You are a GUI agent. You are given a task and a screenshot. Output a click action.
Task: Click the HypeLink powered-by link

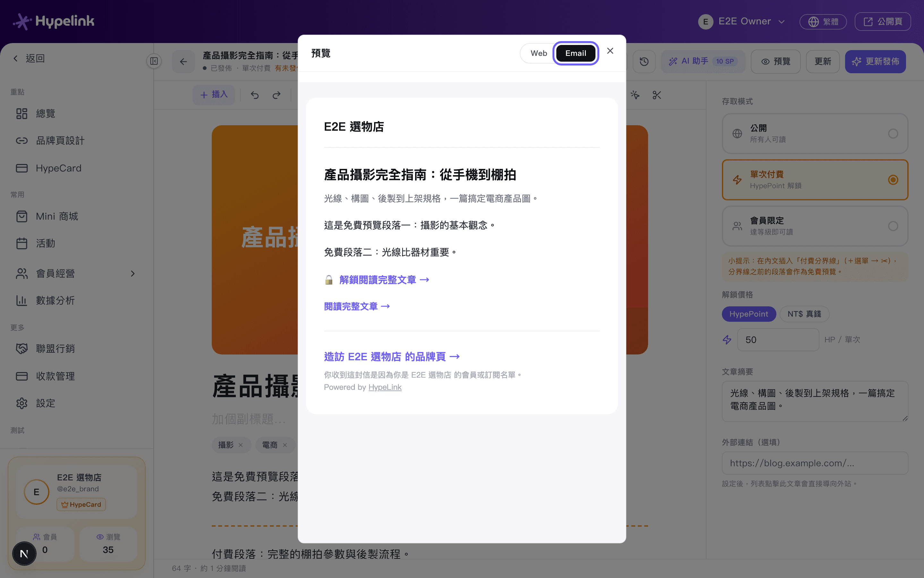tap(385, 387)
